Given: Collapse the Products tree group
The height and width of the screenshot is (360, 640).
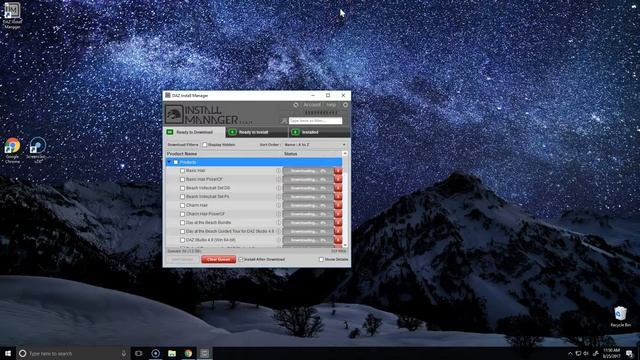Looking at the screenshot, I should [x=169, y=162].
